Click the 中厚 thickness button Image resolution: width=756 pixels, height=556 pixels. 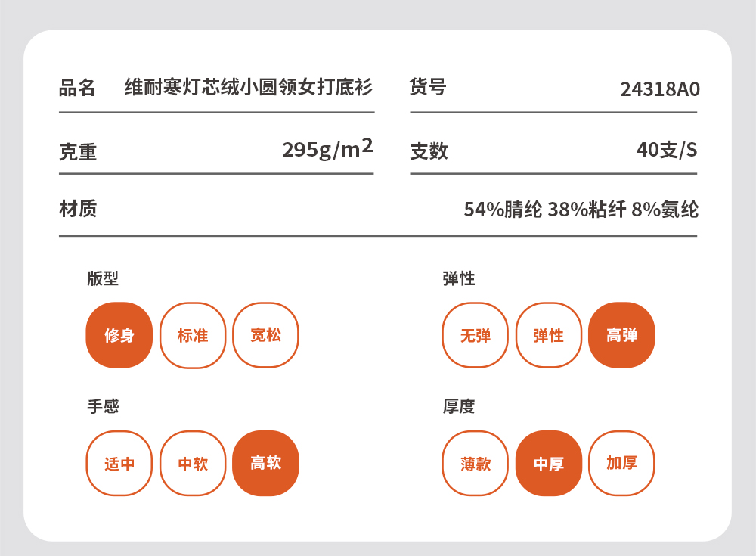(x=549, y=464)
